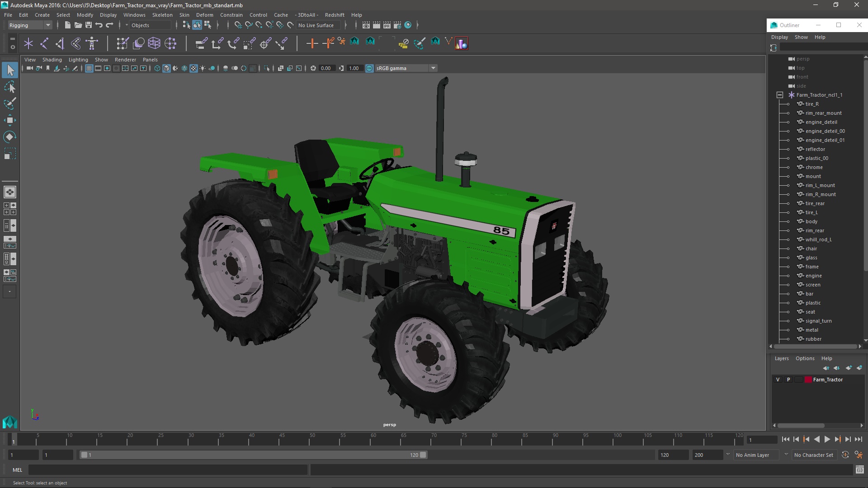Open the Constrain menu
Screen dimensions: 868x488
(x=231, y=15)
